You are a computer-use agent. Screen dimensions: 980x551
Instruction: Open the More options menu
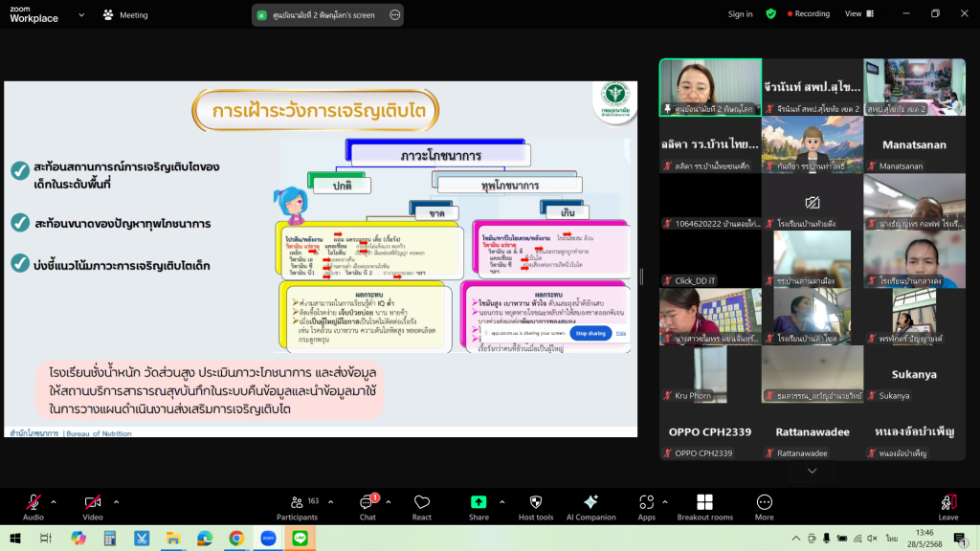coord(764,507)
